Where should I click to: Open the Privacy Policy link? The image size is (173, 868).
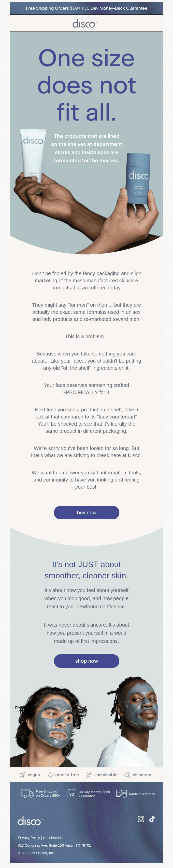click(x=29, y=838)
